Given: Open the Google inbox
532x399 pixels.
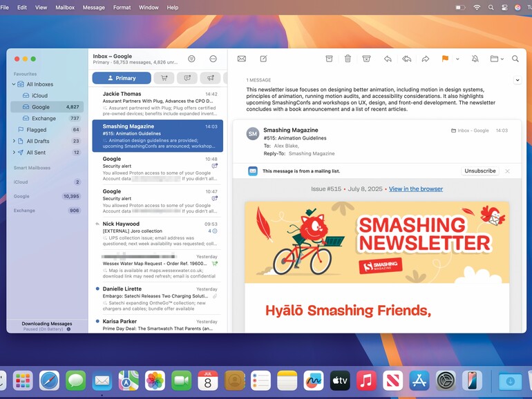Looking at the screenshot, I should (47, 107).
